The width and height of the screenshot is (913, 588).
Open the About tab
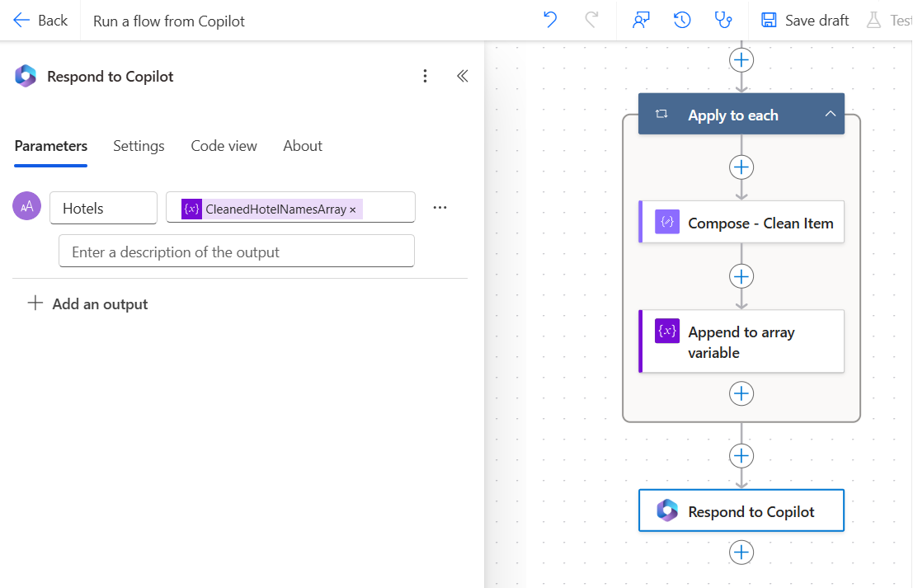click(x=303, y=146)
